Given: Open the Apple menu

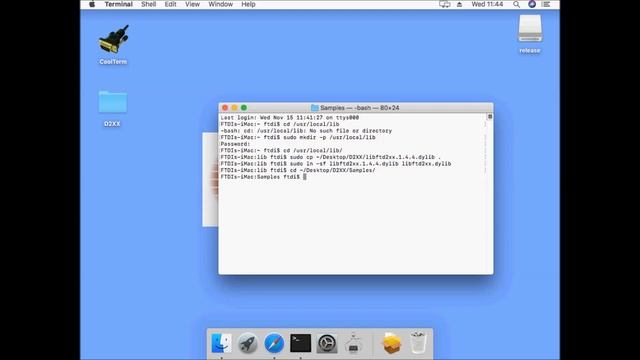Looking at the screenshot, I should (92, 4).
